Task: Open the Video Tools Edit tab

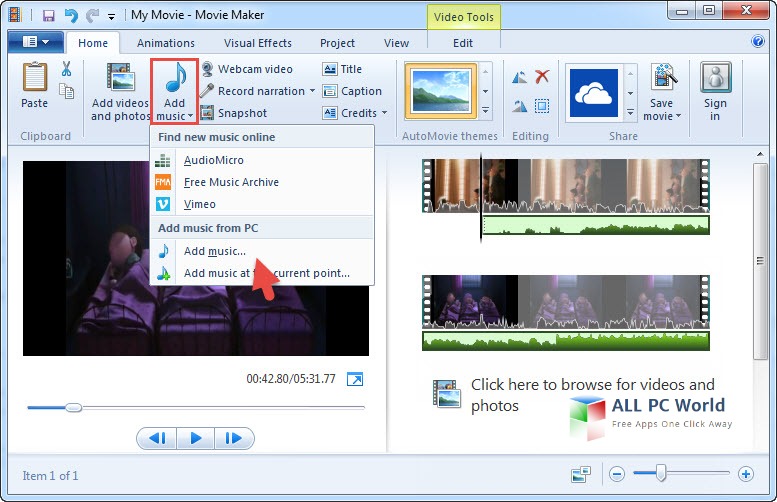Action: click(x=463, y=43)
